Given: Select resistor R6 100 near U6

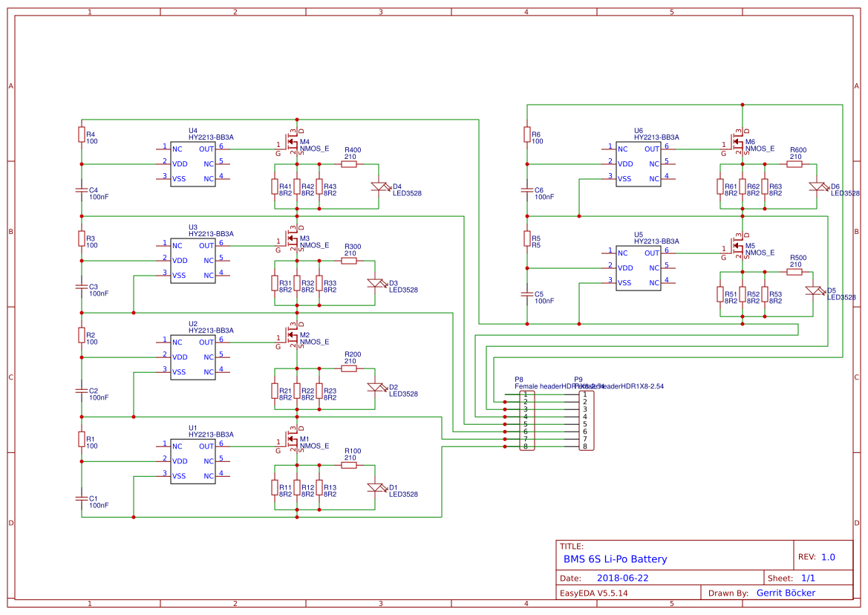Looking at the screenshot, I should click(526, 135).
